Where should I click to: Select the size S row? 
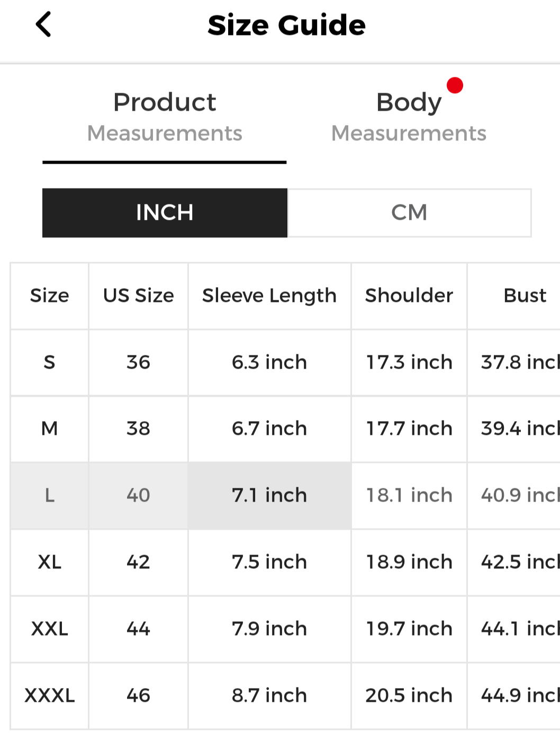49,362
